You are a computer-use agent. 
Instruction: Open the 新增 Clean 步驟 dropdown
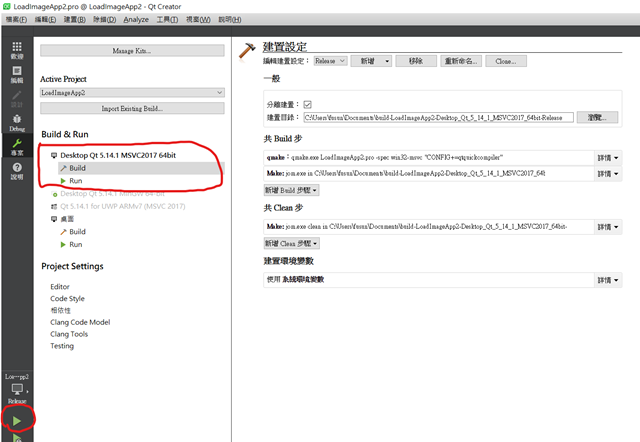pos(291,244)
